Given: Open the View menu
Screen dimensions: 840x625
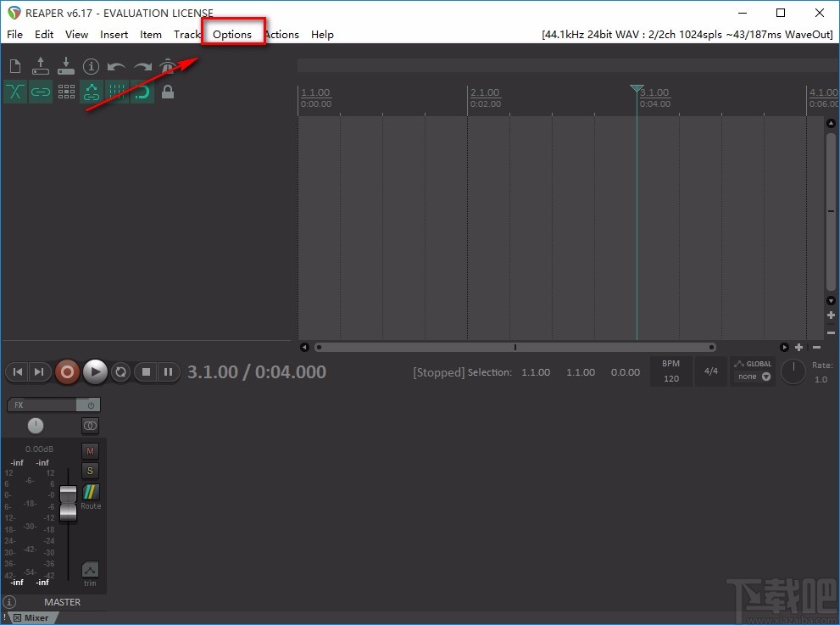Looking at the screenshot, I should [x=76, y=34].
